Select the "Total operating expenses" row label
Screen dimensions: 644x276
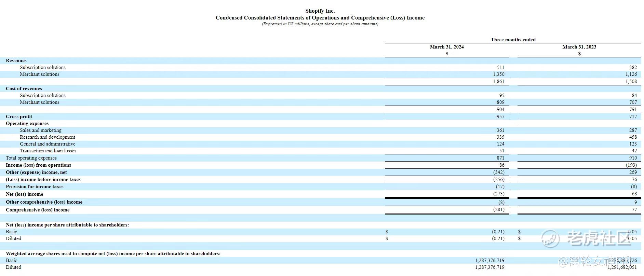(31, 158)
